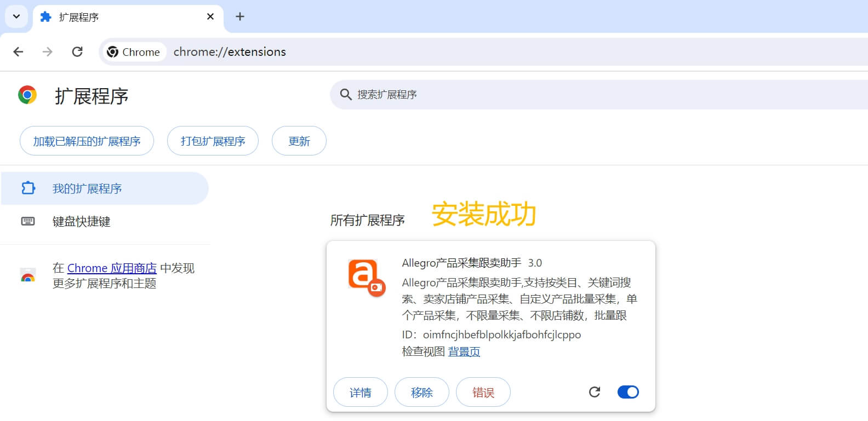Viewport: 868px width, 421px height.
Task: Click the 所有扩展程序 heading
Action: tap(367, 221)
